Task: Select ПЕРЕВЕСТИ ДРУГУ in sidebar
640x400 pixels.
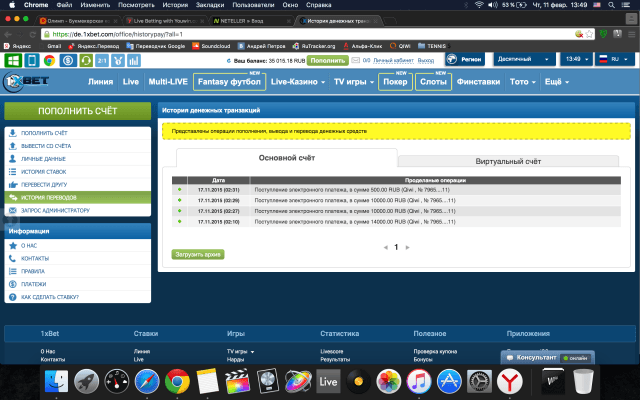Action: 78,184
